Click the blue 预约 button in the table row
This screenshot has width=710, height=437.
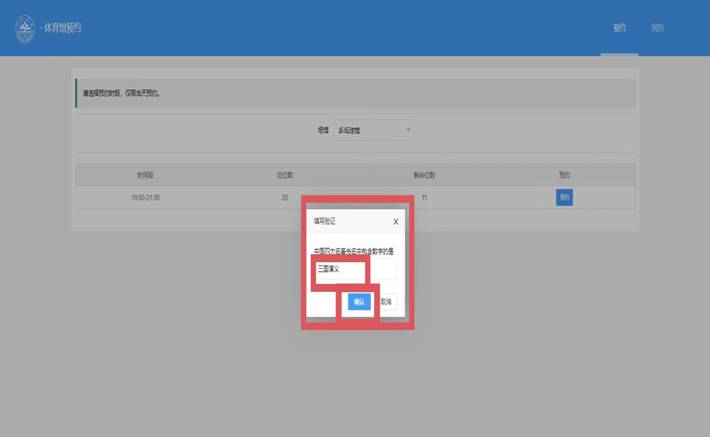tap(564, 198)
